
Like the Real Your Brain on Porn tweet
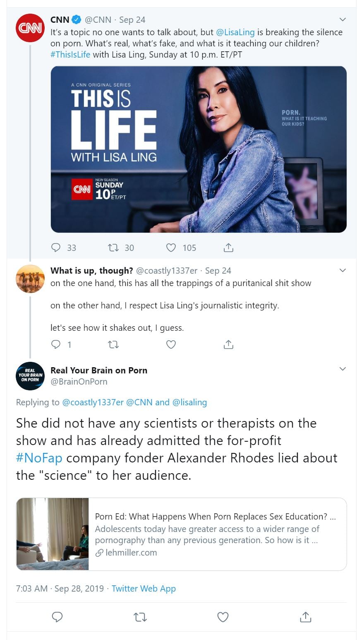[x=223, y=617]
